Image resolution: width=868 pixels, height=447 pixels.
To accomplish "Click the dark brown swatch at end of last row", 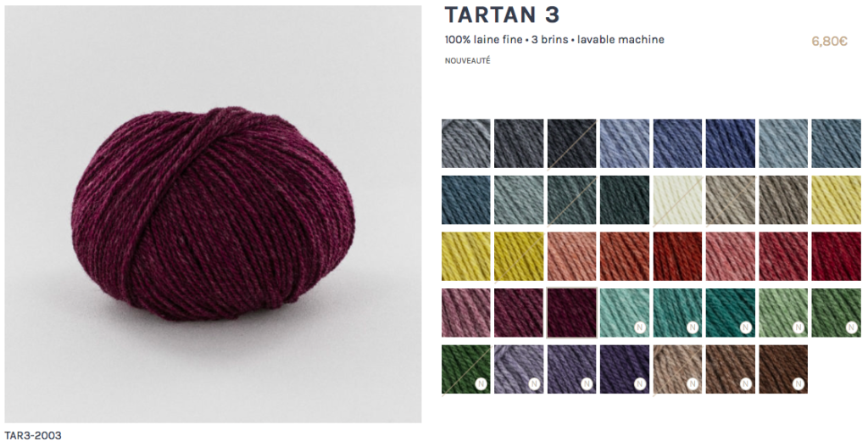I will point(783,369).
